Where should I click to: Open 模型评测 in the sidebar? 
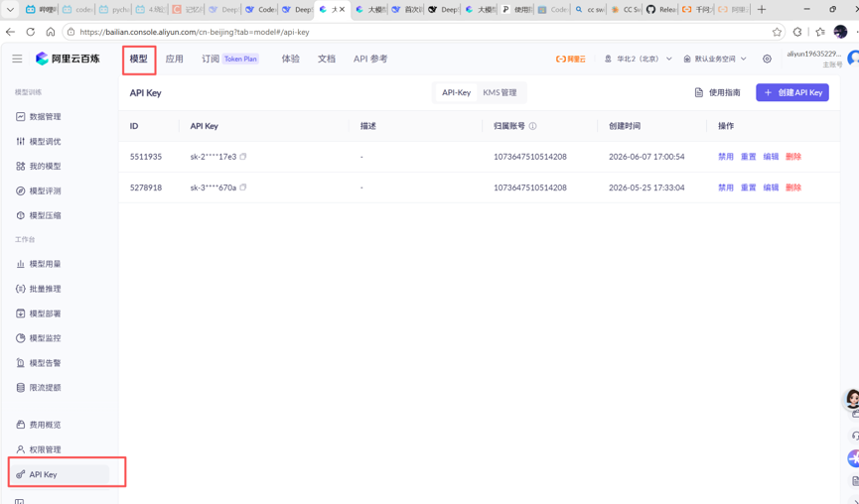click(45, 190)
